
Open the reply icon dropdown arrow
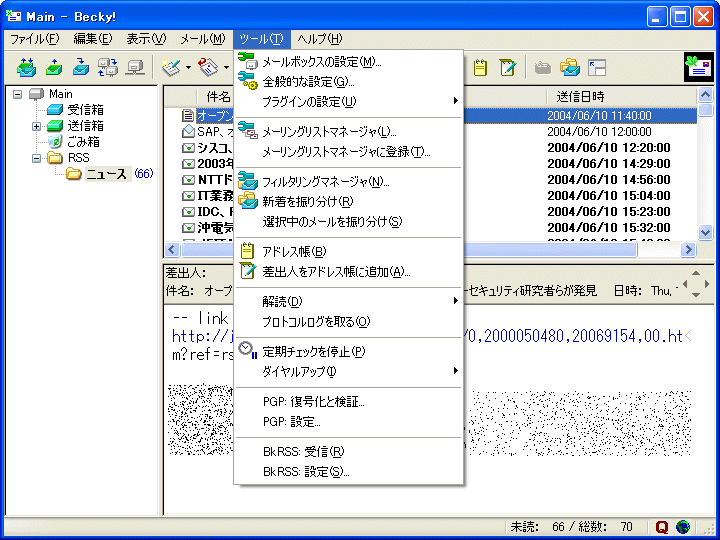tap(226, 68)
